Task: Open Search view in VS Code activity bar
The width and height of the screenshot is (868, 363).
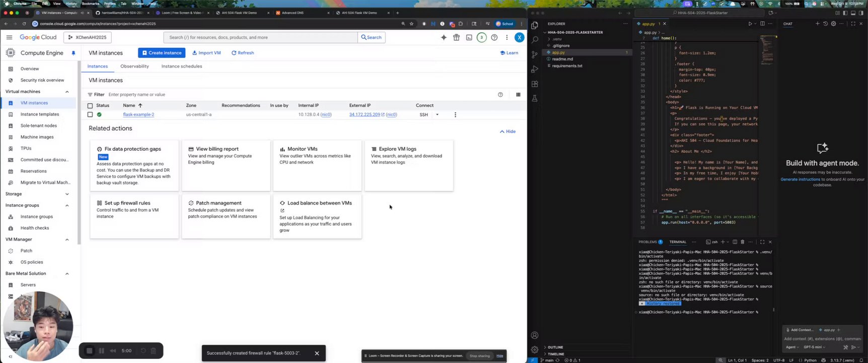Action: pos(535,39)
